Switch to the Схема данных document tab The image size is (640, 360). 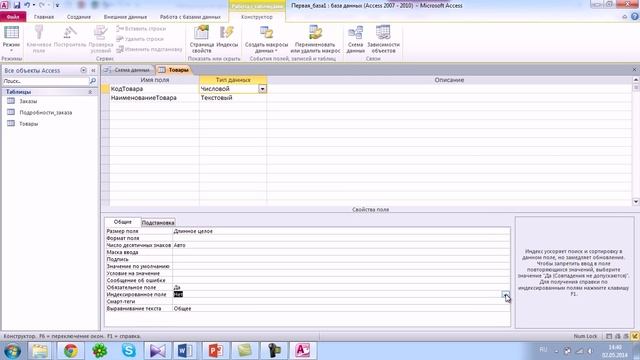pyautogui.click(x=128, y=70)
